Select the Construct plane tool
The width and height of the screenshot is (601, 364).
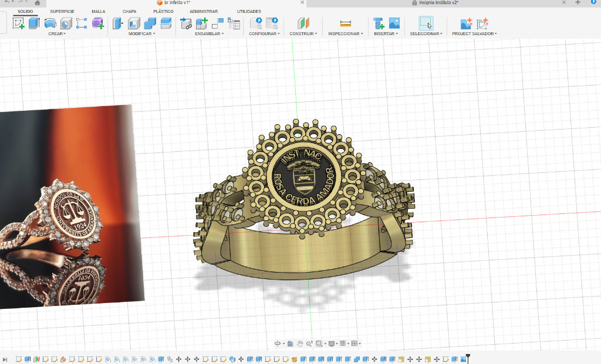point(303,23)
